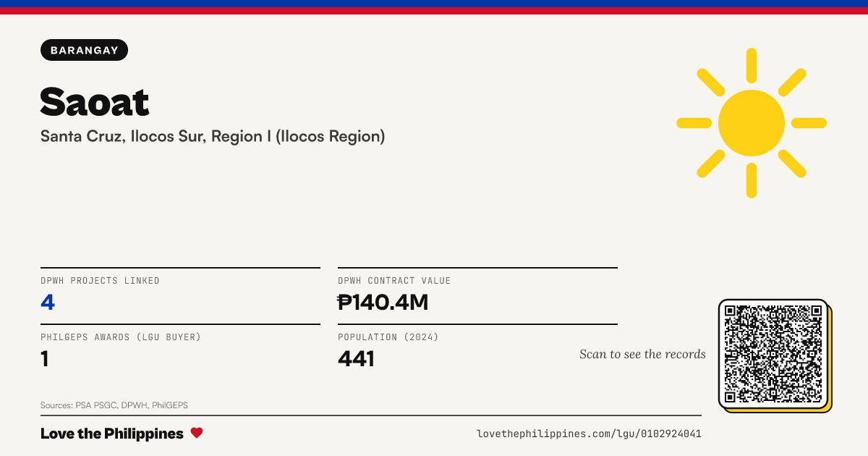The height and width of the screenshot is (456, 868).
Task: Click the Scan to see the records caption
Action: [642, 354]
